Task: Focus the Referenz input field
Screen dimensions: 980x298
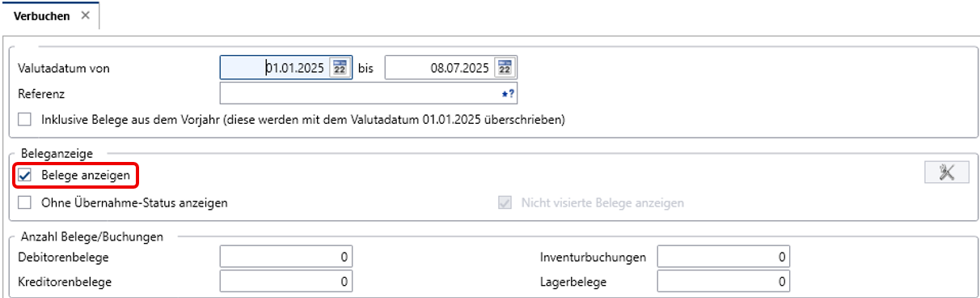Action: [x=369, y=94]
